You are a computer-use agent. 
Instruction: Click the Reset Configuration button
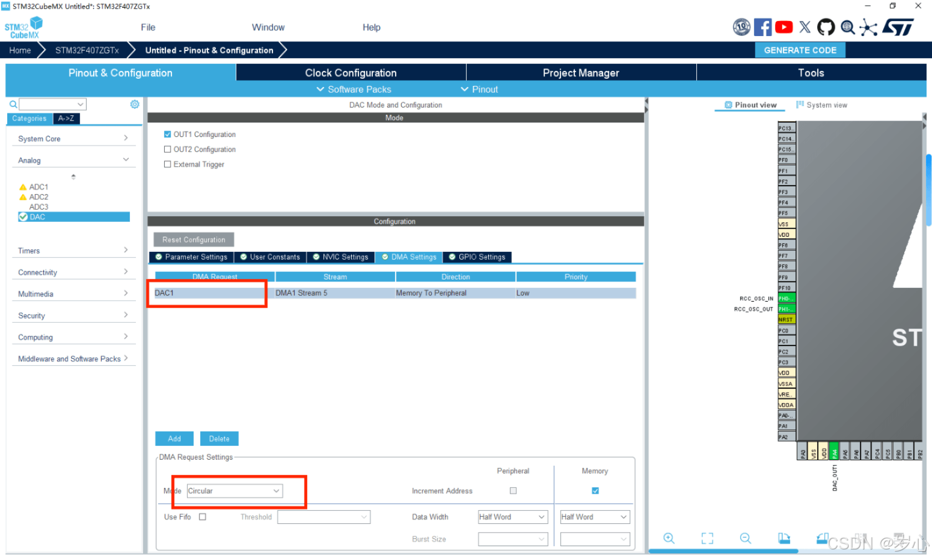coord(194,240)
